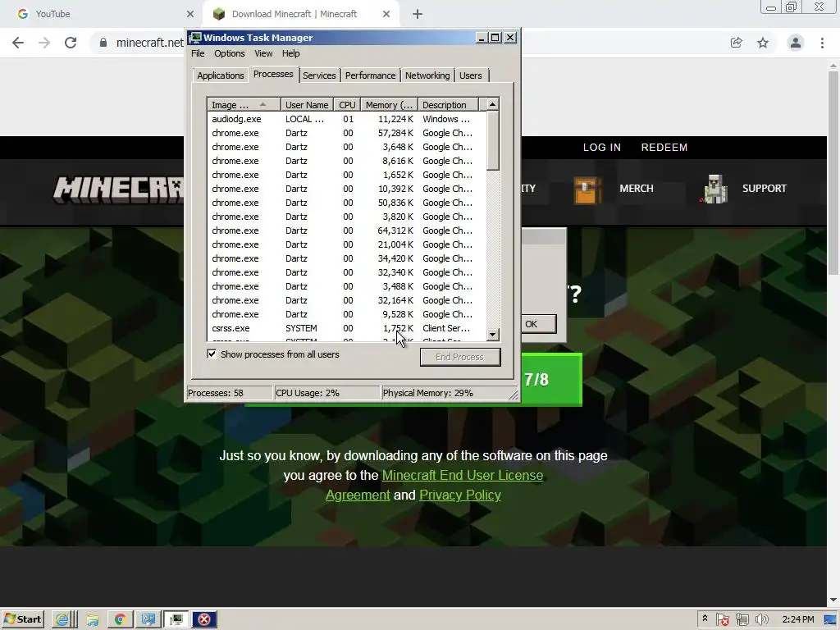
Task: Switch to the Performance tab
Action: click(x=370, y=75)
